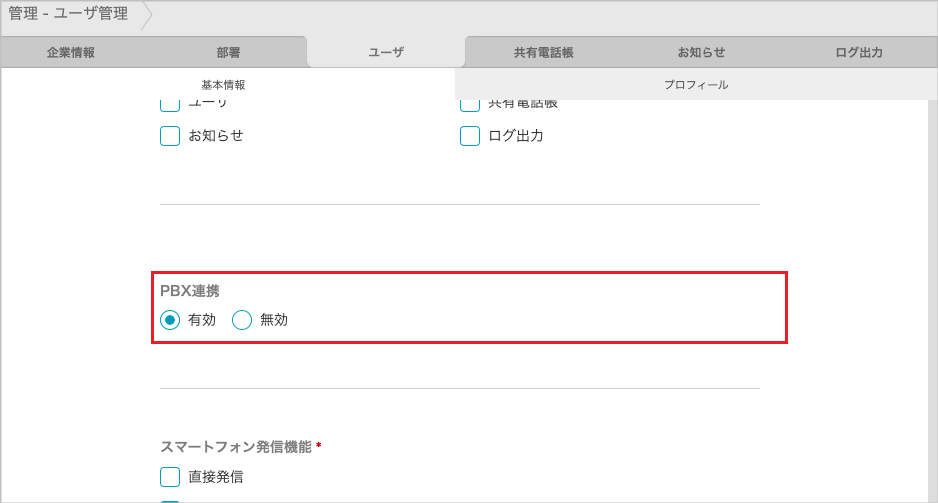Image resolution: width=938 pixels, height=503 pixels.
Task: Click the breadcrumb arrow after ユーザ管理
Action: 146,15
